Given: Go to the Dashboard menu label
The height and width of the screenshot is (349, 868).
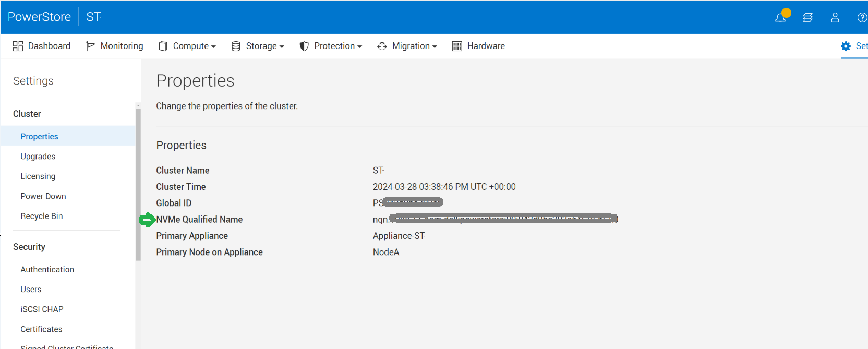Looking at the screenshot, I should pyautogui.click(x=49, y=46).
